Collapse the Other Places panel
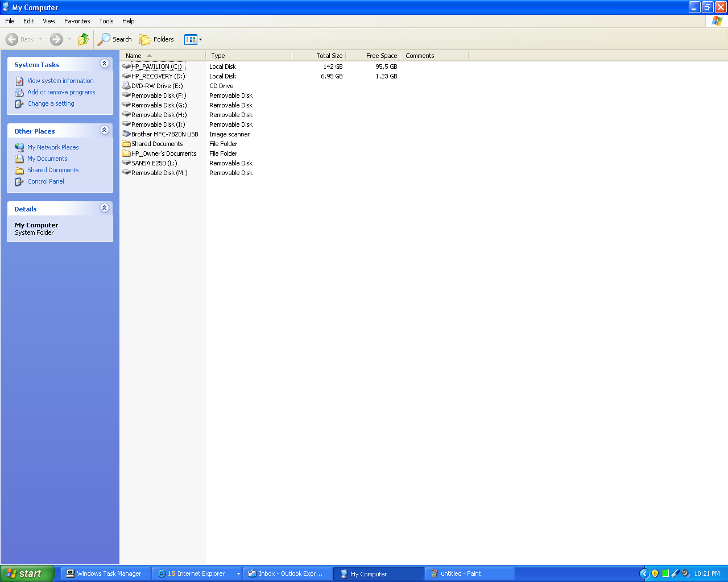 tap(104, 130)
